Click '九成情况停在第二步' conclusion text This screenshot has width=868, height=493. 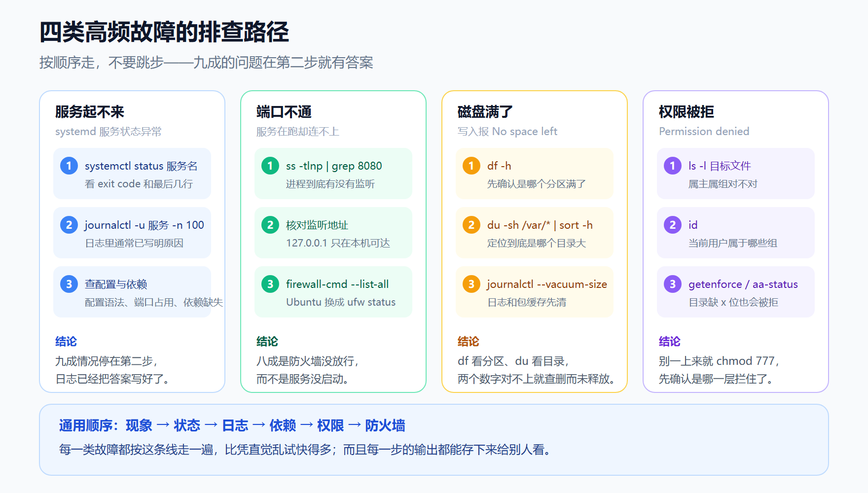[106, 361]
